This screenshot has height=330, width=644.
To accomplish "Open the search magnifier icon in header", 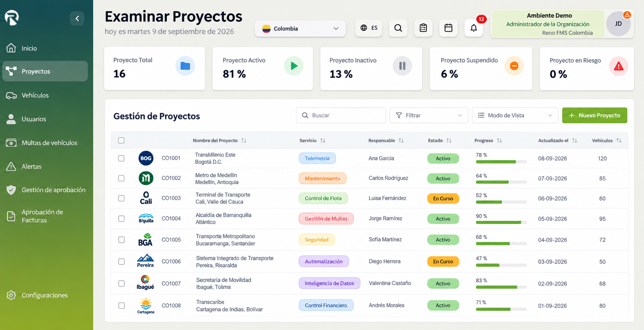I will click(x=398, y=28).
